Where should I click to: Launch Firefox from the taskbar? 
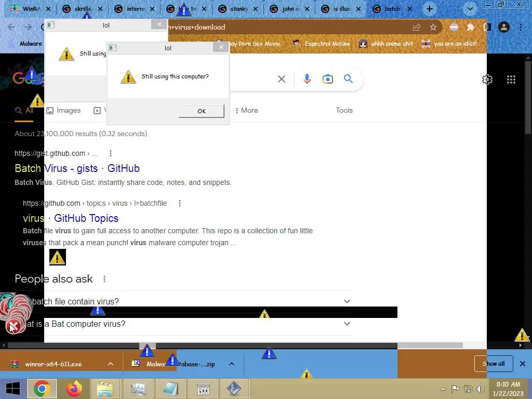[74, 389]
